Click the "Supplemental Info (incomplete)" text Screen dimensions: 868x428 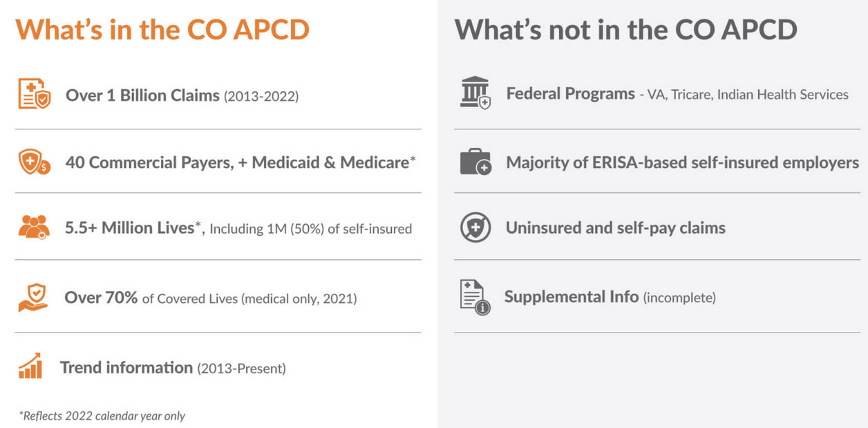coord(610,297)
